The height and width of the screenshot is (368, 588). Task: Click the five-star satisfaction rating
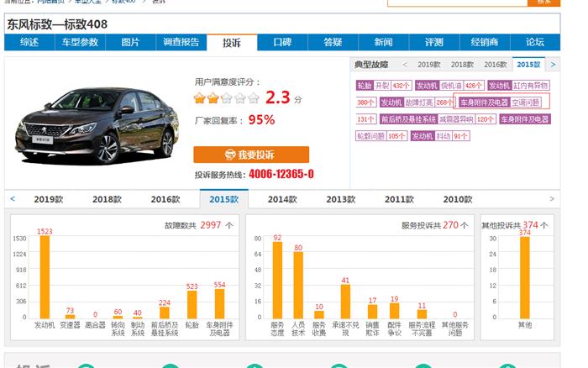click(x=226, y=98)
